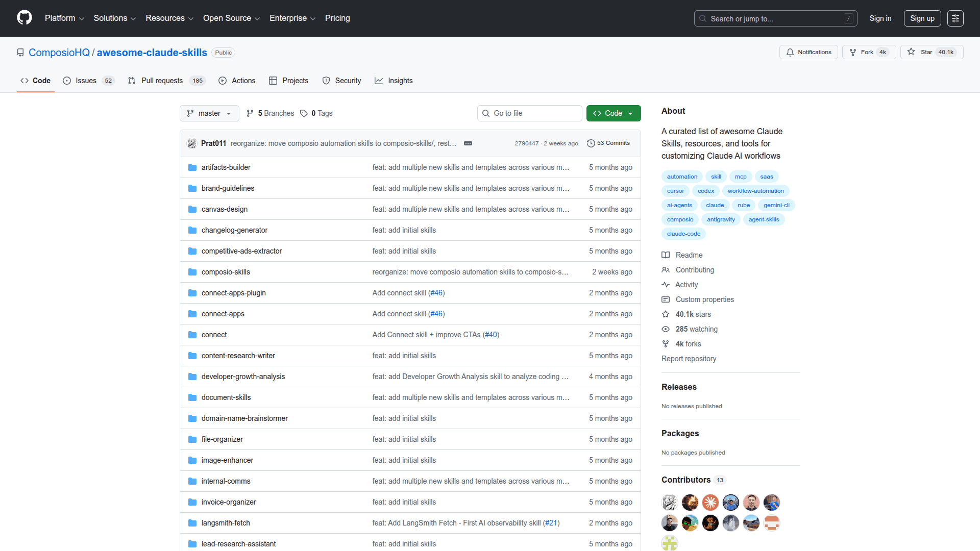Open the commits history clock icon

591,143
